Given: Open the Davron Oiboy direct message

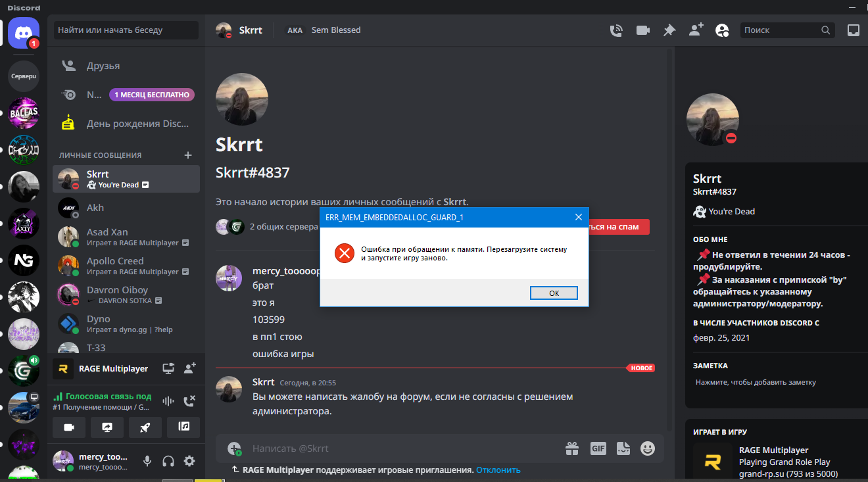Looking at the screenshot, I should 126,295.
